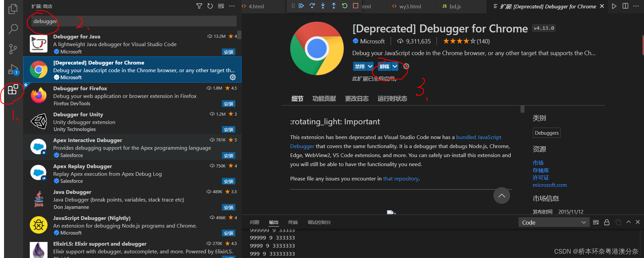Image resolution: width=644 pixels, height=258 pixels.
Task: Jump to top of the extension readme
Action: tap(501, 196)
